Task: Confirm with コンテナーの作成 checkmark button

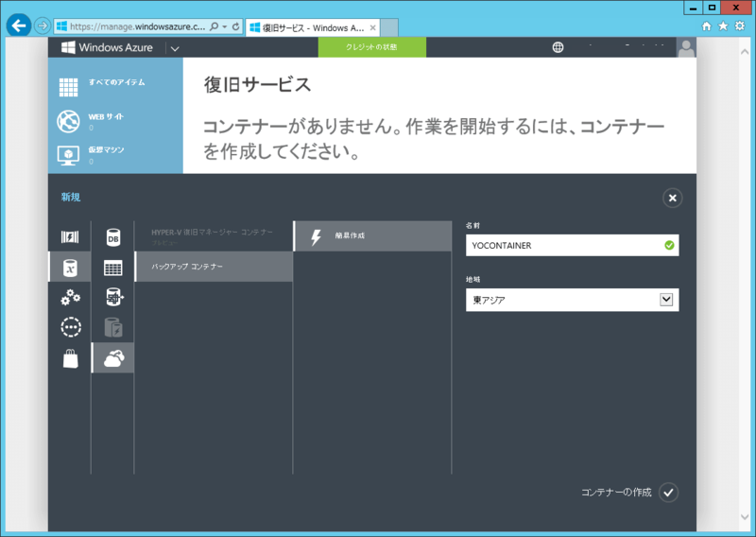Action: (x=668, y=493)
